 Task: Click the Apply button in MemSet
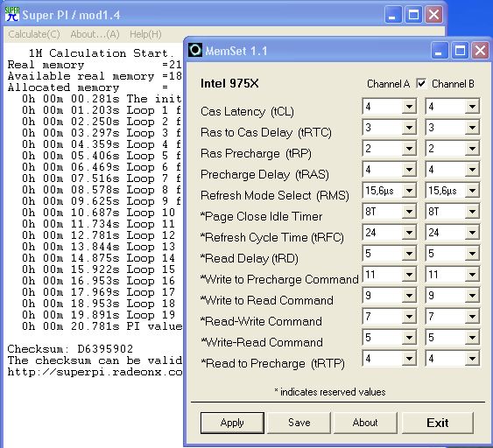pyautogui.click(x=232, y=423)
